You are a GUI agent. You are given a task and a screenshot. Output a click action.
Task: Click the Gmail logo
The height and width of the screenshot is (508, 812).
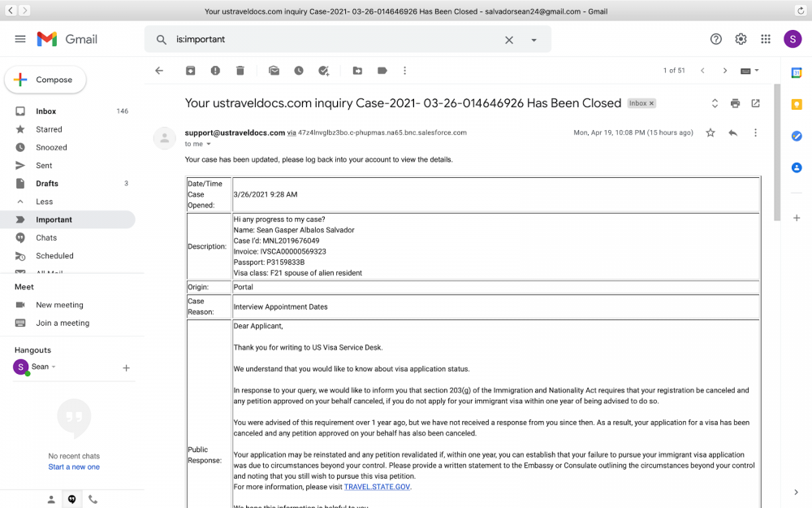pos(67,39)
